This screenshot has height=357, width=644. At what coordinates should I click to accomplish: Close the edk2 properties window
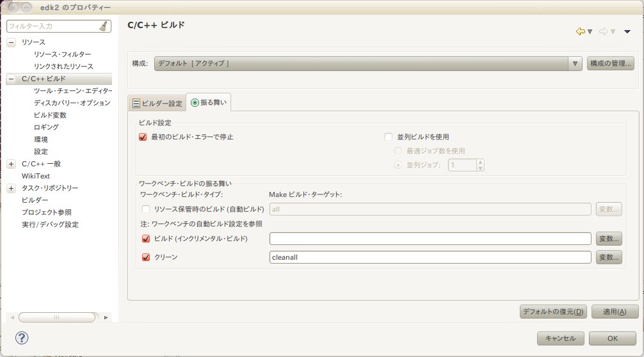coord(13,8)
